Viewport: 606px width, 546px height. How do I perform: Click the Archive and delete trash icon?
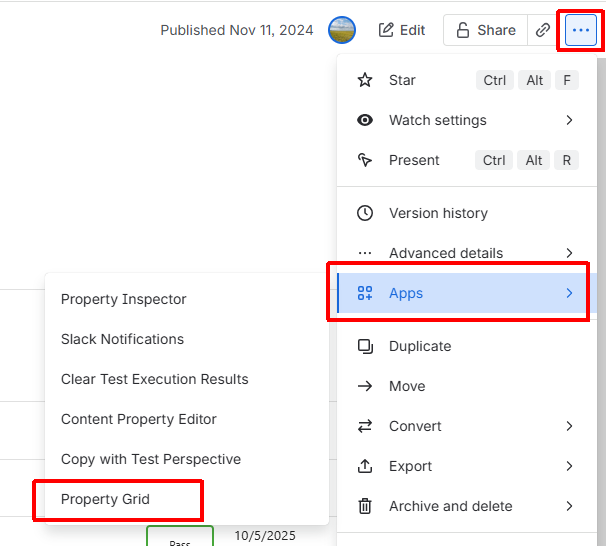[366, 506]
